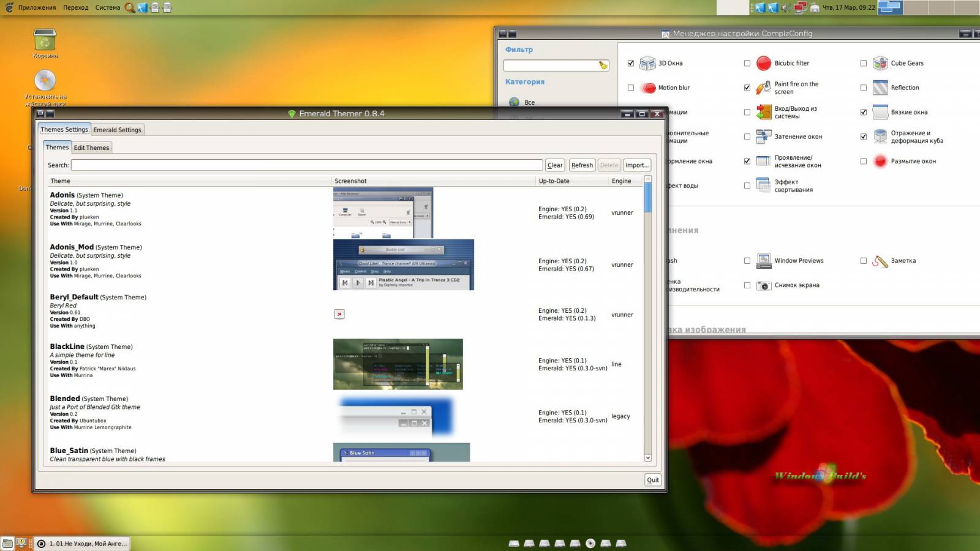Open the Корзина desktop icon
Image resolution: width=980 pixels, height=551 pixels.
pyautogui.click(x=45, y=40)
